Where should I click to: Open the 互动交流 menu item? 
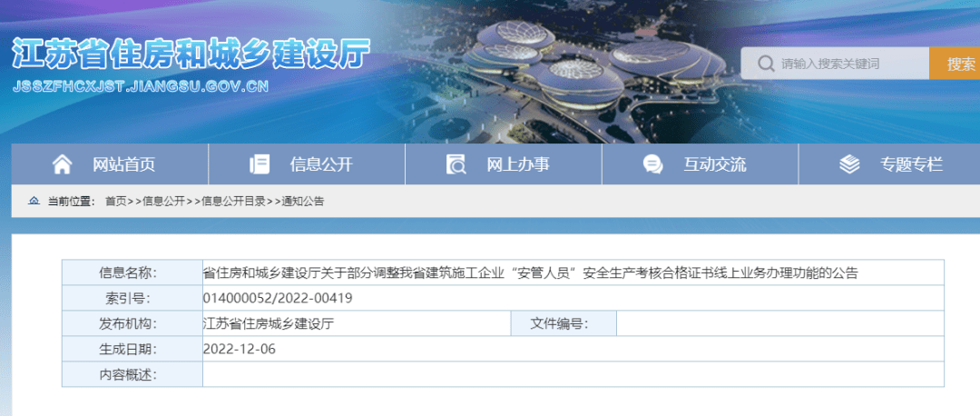[x=700, y=164]
